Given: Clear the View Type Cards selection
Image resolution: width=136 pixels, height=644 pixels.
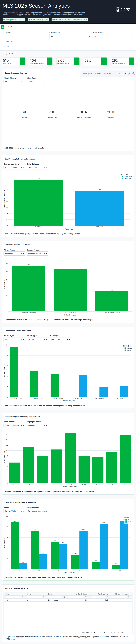Looking at the screenshot, I should (44, 82).
